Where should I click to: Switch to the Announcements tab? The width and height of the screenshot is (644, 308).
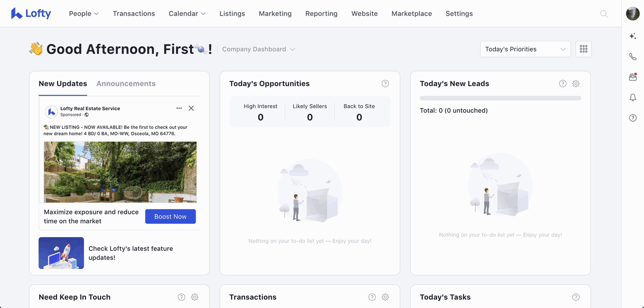tap(126, 84)
